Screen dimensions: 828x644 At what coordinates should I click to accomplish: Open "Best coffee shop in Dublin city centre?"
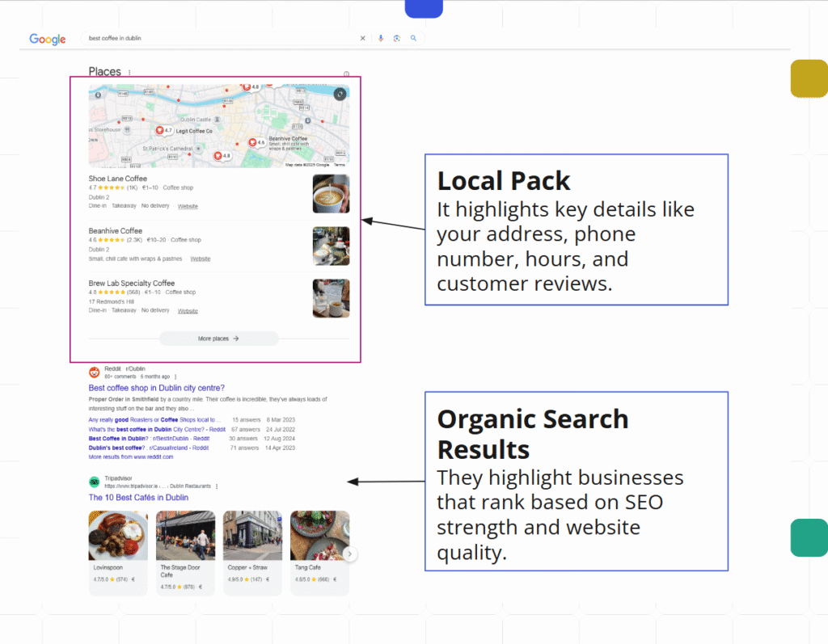[156, 388]
